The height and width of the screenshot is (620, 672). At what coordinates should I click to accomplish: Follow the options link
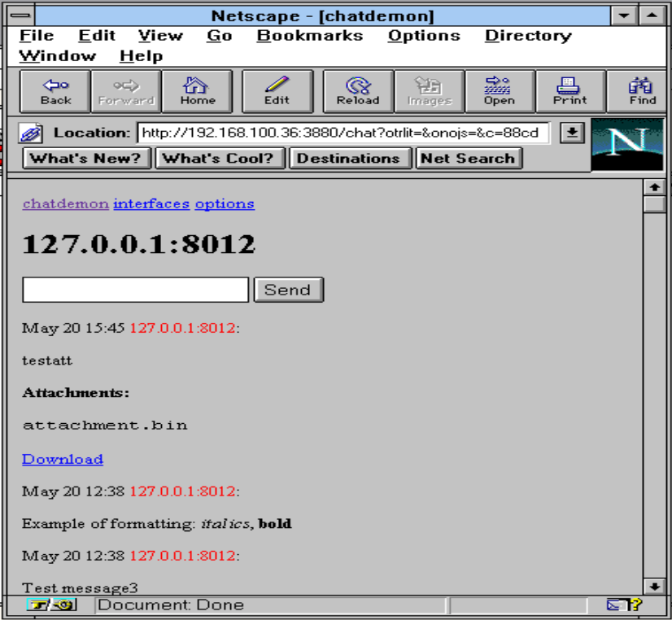point(225,204)
